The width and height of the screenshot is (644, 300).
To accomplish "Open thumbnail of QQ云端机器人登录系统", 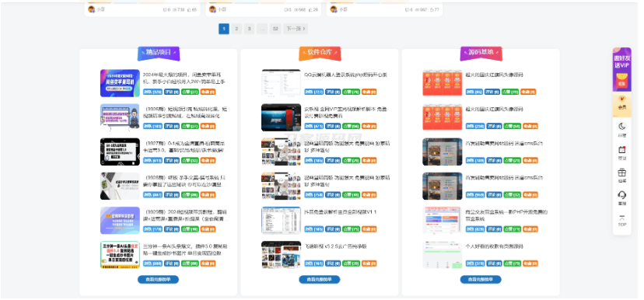I will [281, 83].
